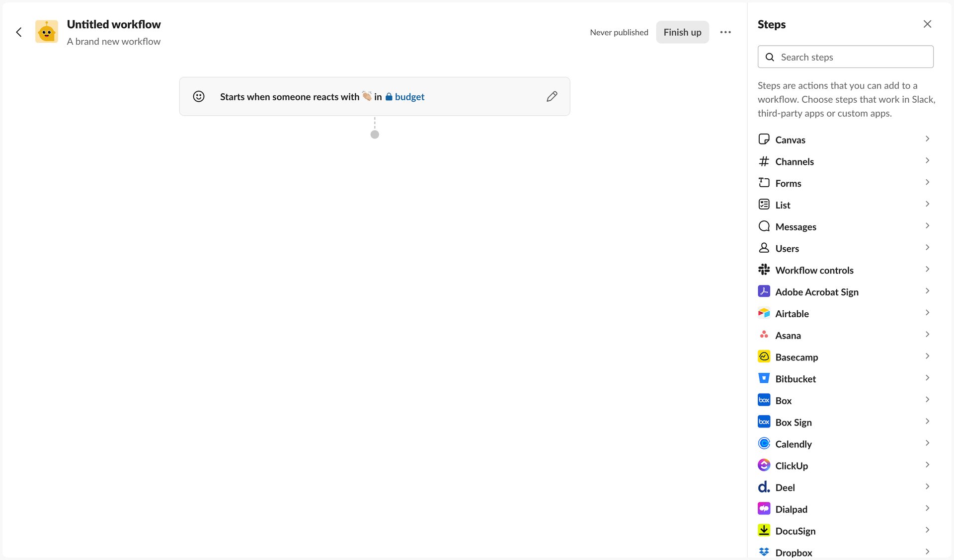The height and width of the screenshot is (560, 954).
Task: Open the budget channel link
Action: [x=409, y=97]
